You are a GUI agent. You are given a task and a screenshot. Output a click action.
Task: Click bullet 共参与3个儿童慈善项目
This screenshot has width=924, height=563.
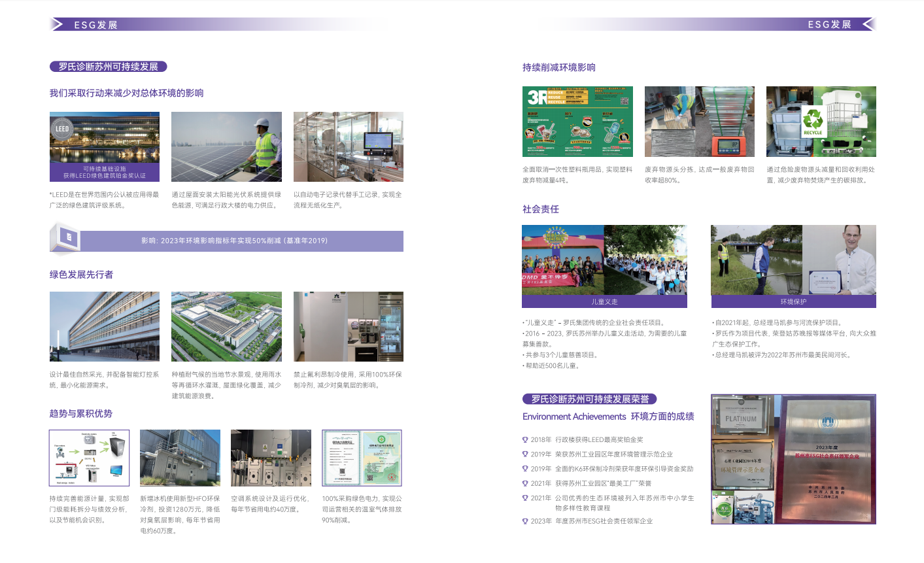tap(560, 355)
